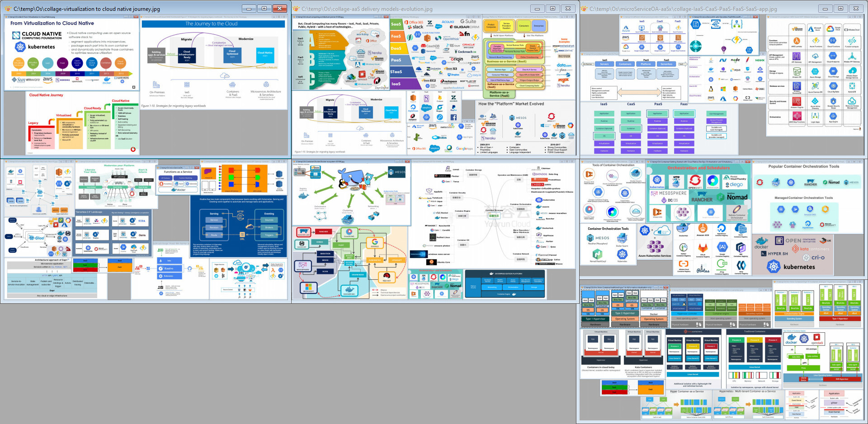The image size is (868, 424).
Task: Click the Portus lighthouse logo
Action: (703, 270)
